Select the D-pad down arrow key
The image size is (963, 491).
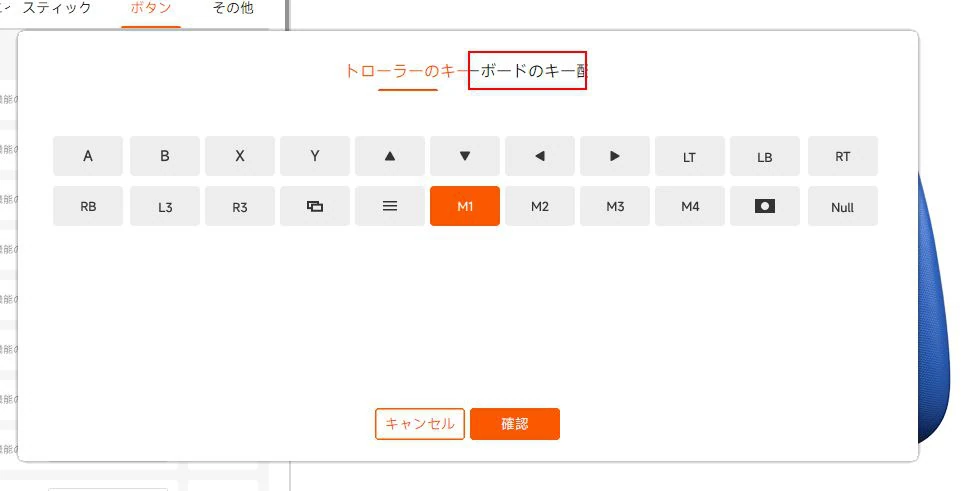(465, 156)
